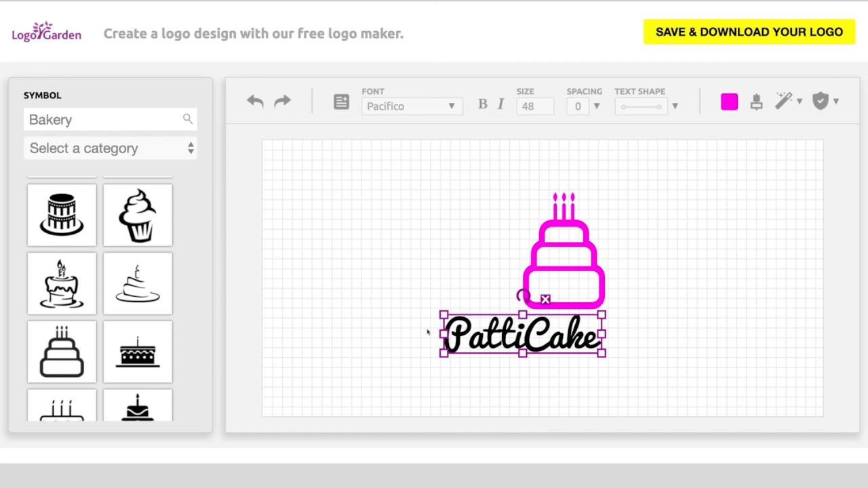Click the undo arrow icon
This screenshot has width=868, height=488.
(x=255, y=102)
